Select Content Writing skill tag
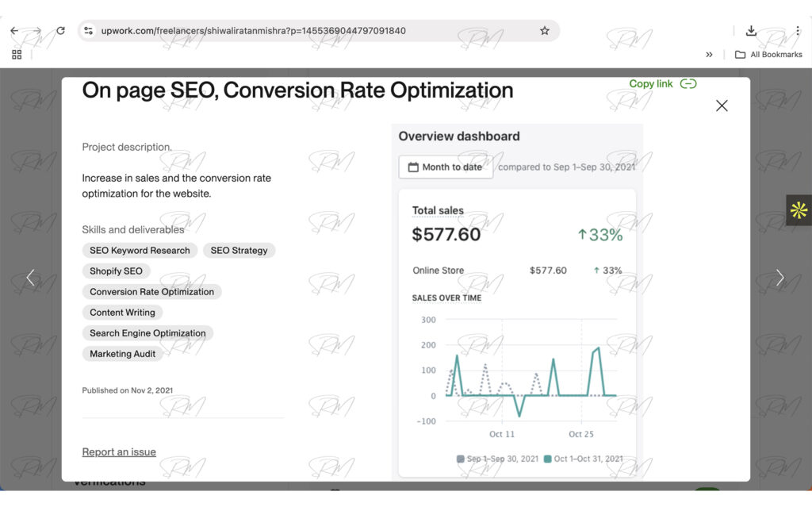Image resolution: width=812 pixels, height=507 pixels. 122,313
